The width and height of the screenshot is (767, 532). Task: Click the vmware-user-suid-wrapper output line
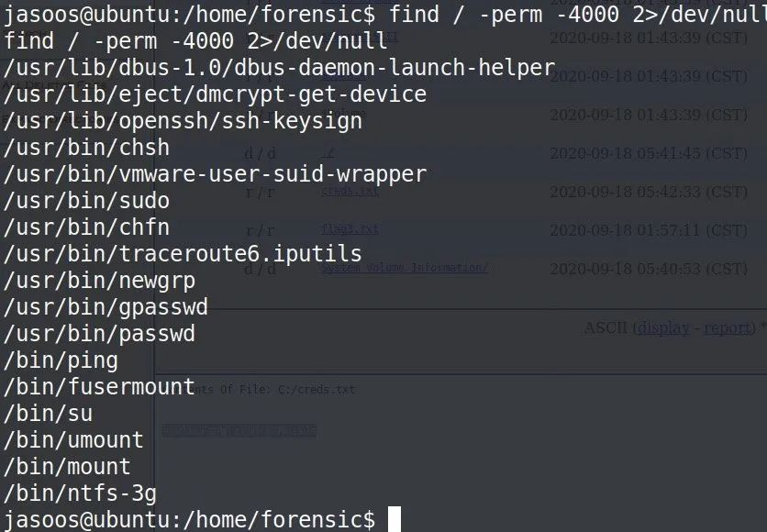[215, 173]
